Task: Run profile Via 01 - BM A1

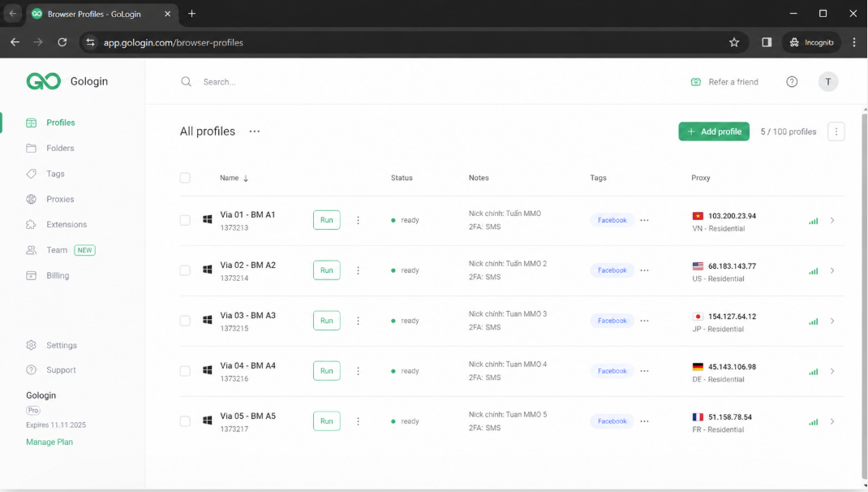Action: (327, 220)
